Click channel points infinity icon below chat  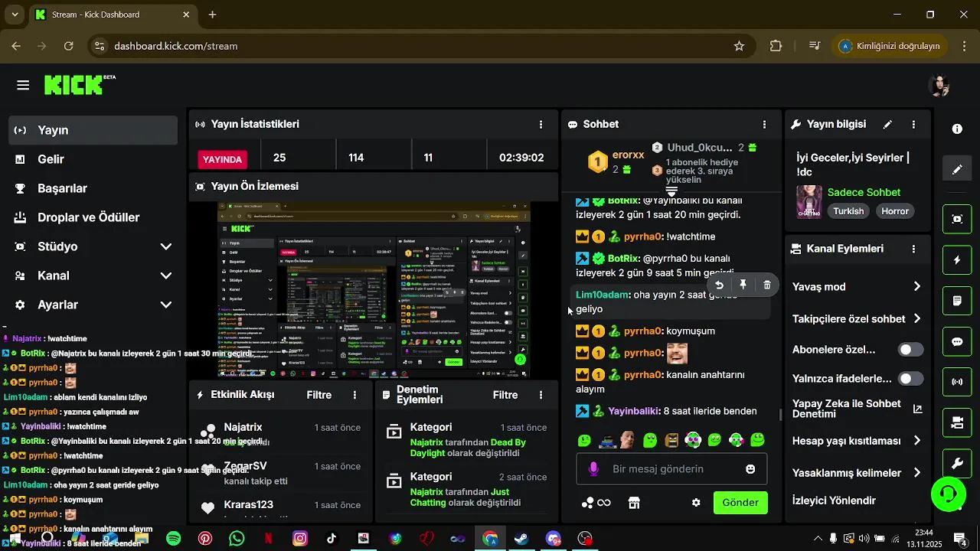pyautogui.click(x=596, y=503)
